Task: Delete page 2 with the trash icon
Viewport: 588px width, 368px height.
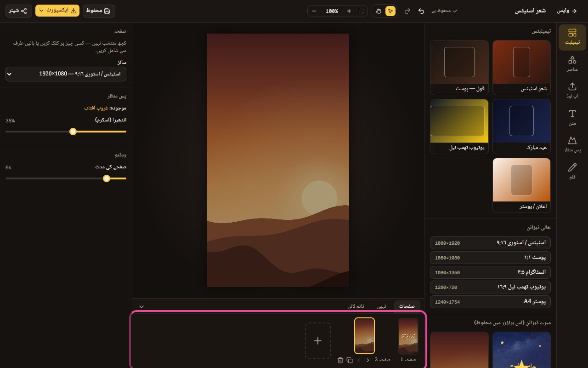Action: [x=340, y=360]
